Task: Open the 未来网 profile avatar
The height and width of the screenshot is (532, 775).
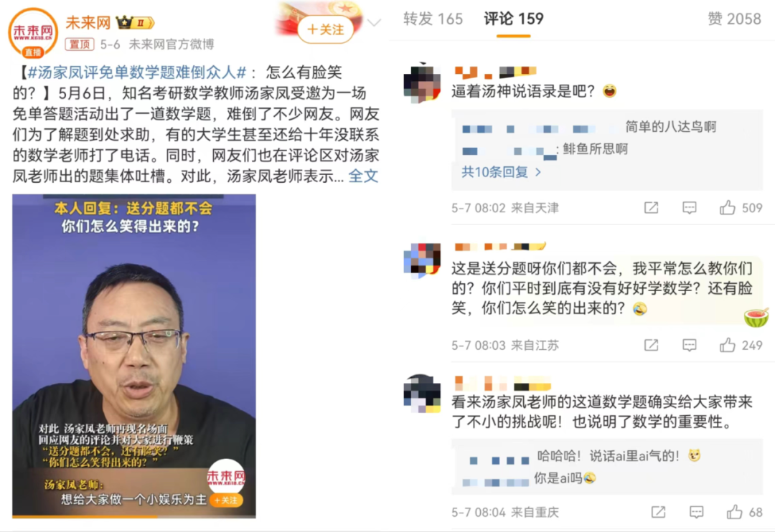Action: 33,33
